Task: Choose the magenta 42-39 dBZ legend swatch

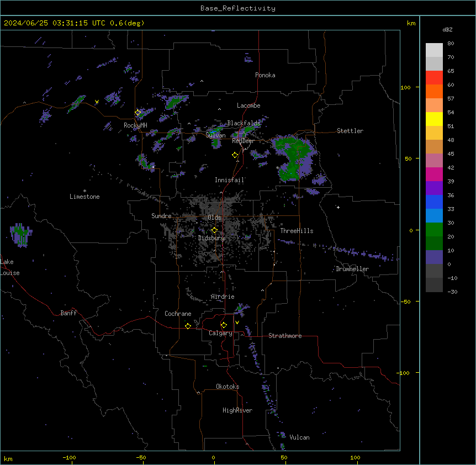Action: [434, 174]
